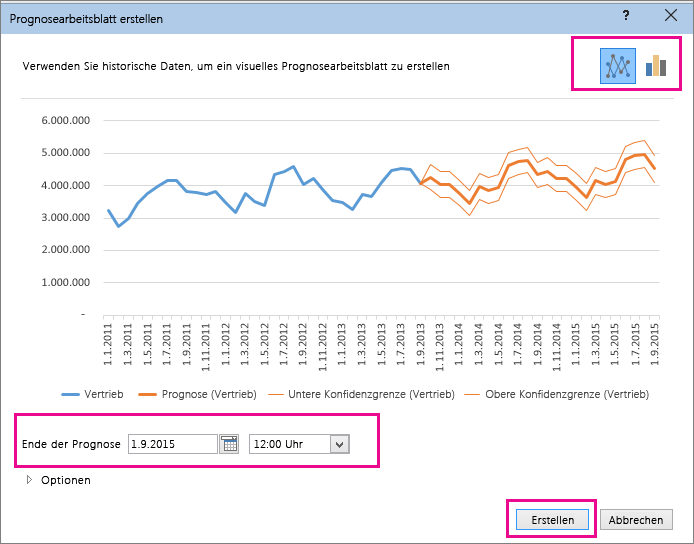This screenshot has height=544, width=694.
Task: Click the 6.000.000 axis label
Action: click(x=66, y=120)
